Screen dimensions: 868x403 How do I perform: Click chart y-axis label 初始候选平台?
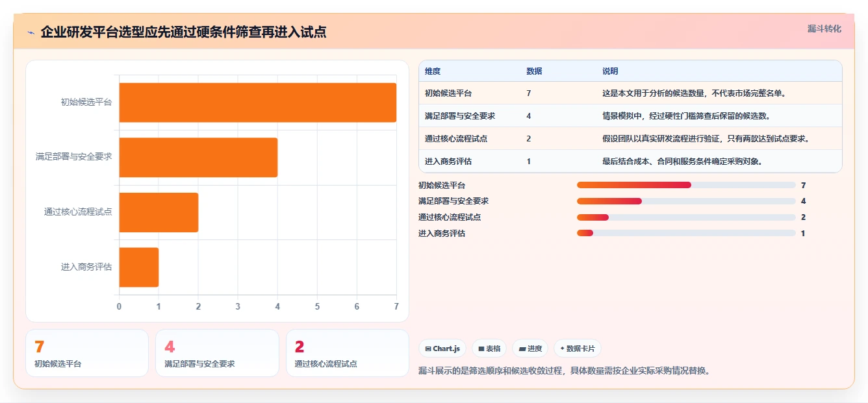pyautogui.click(x=86, y=102)
